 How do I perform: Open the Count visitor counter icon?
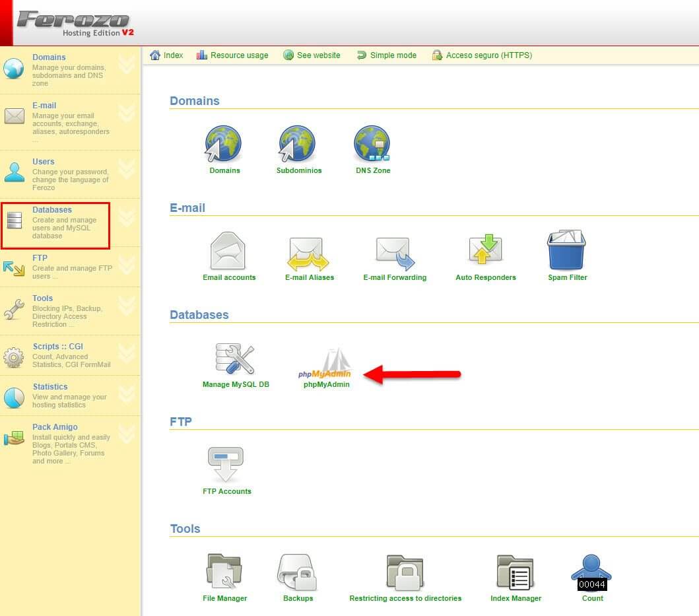coord(591,572)
